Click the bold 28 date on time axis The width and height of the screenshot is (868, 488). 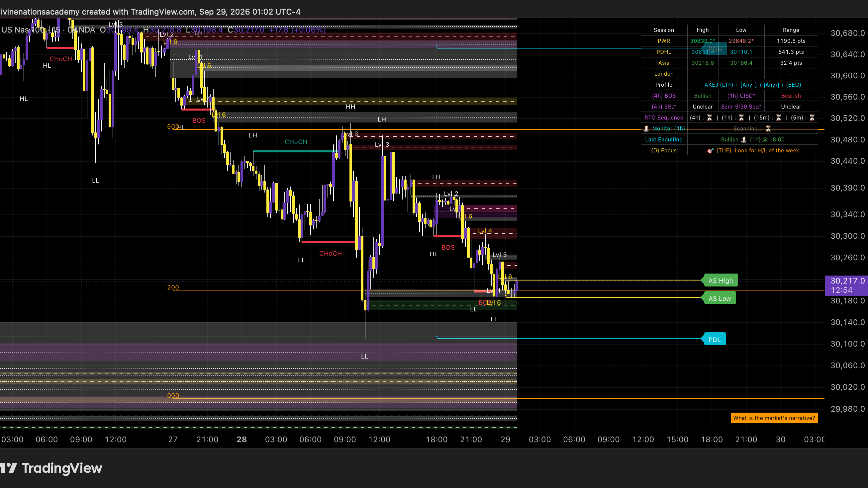pos(241,440)
